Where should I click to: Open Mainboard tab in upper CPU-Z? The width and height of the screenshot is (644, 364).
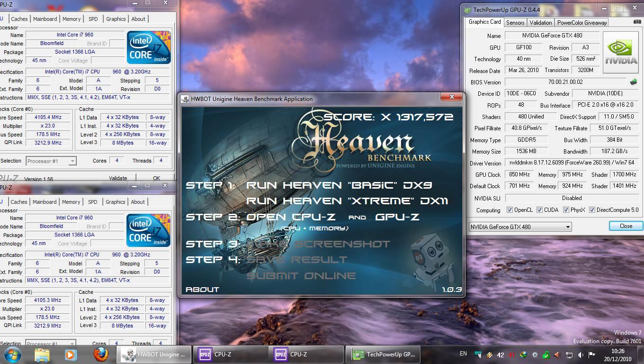pyautogui.click(x=45, y=19)
